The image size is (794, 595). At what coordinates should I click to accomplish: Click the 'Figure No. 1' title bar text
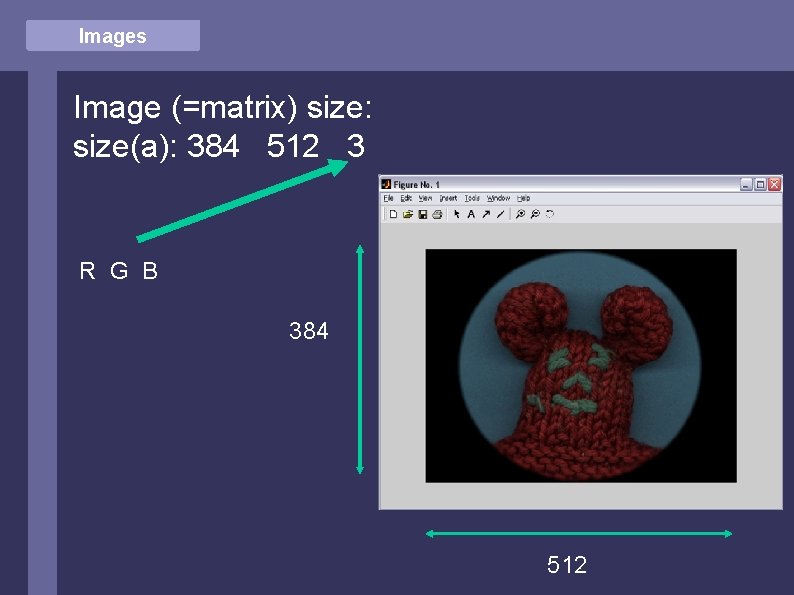point(417,185)
